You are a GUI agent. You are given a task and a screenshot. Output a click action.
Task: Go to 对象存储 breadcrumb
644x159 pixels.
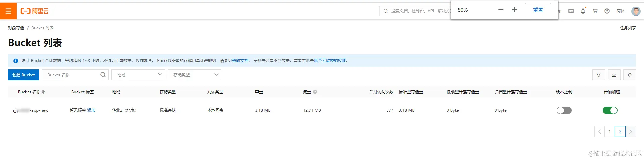tap(16, 28)
